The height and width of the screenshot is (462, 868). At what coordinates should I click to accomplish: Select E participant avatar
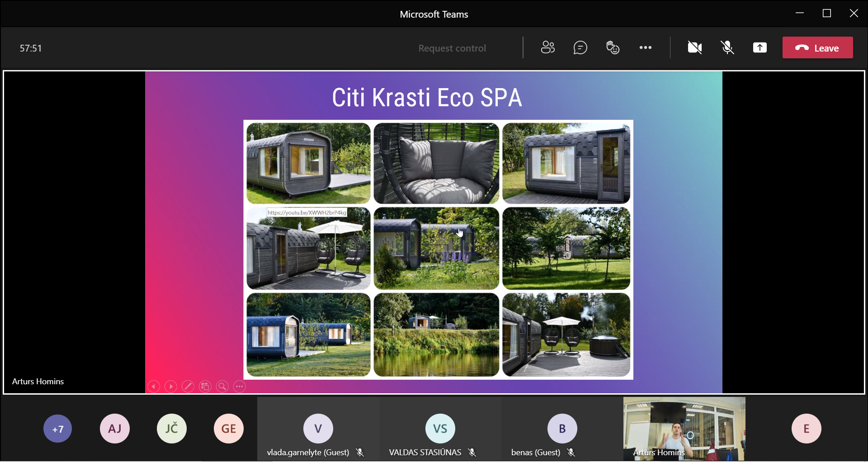(807, 429)
